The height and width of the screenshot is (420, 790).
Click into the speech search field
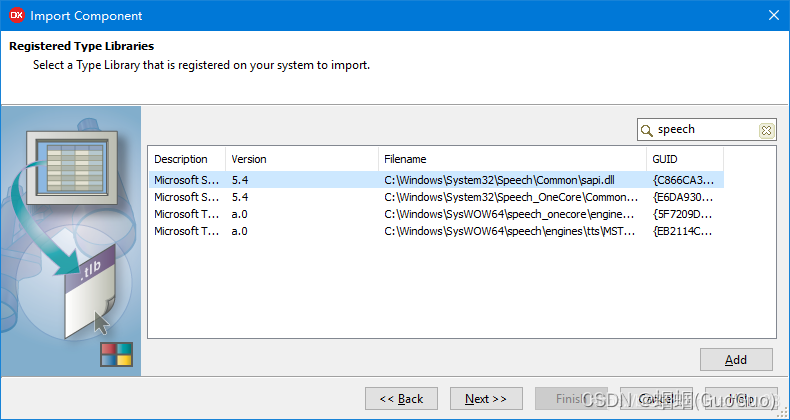(x=706, y=130)
